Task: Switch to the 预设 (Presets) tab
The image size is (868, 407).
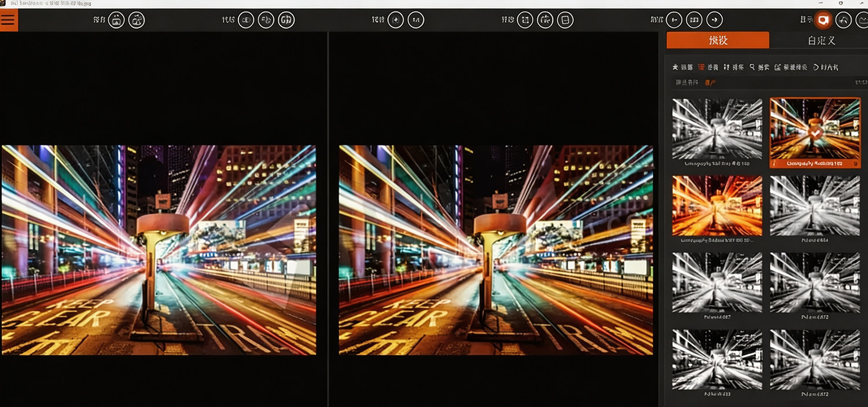Action: [x=718, y=40]
